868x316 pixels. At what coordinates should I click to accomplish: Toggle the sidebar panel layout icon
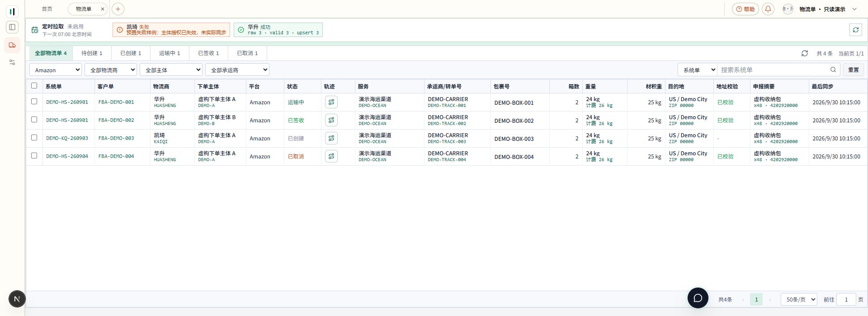(x=12, y=27)
